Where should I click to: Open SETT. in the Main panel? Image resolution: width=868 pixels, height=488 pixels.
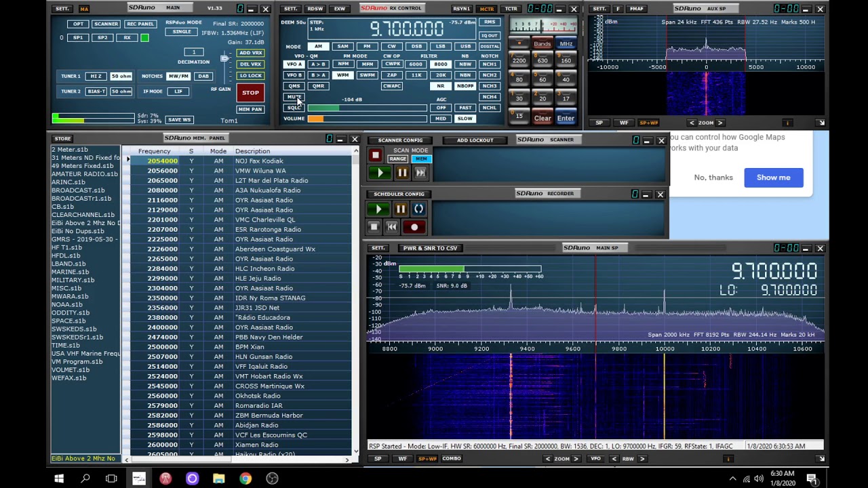tap(62, 9)
